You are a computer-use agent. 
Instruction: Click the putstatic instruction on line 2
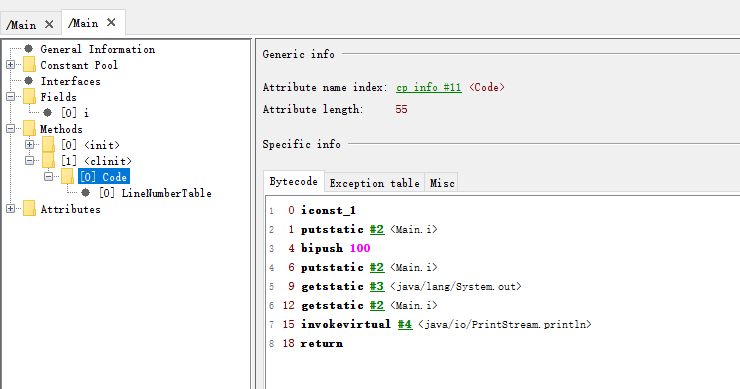[x=332, y=229]
